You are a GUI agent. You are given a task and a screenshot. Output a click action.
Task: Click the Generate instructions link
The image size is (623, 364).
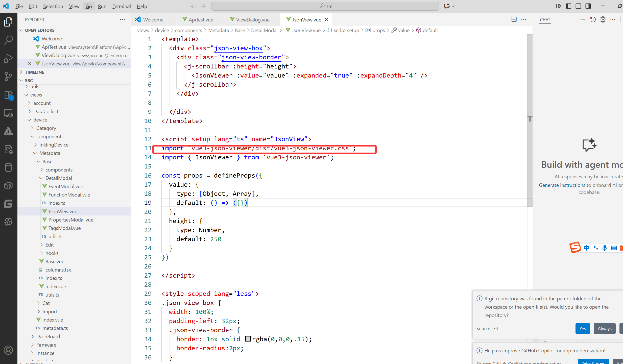coord(562,185)
